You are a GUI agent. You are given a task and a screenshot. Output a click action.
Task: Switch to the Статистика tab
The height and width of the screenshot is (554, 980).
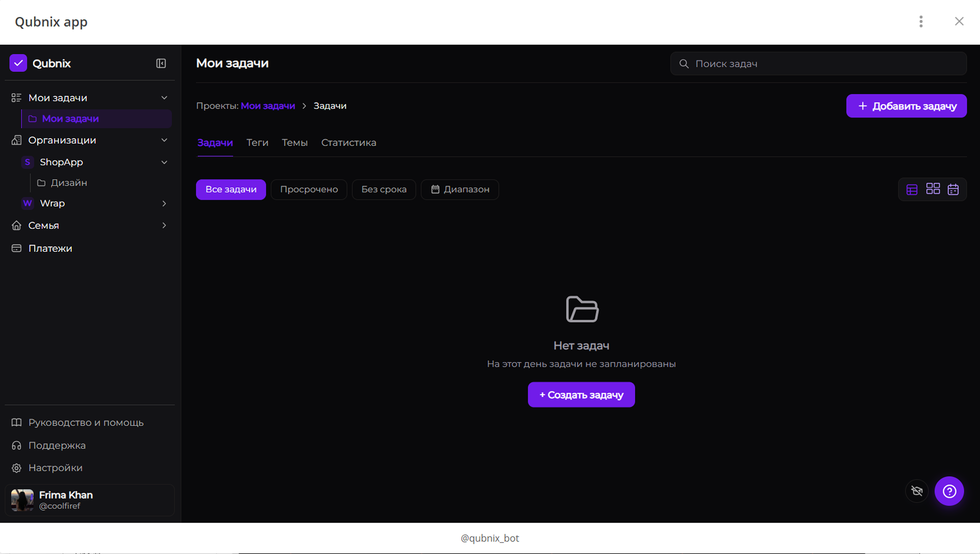(349, 143)
